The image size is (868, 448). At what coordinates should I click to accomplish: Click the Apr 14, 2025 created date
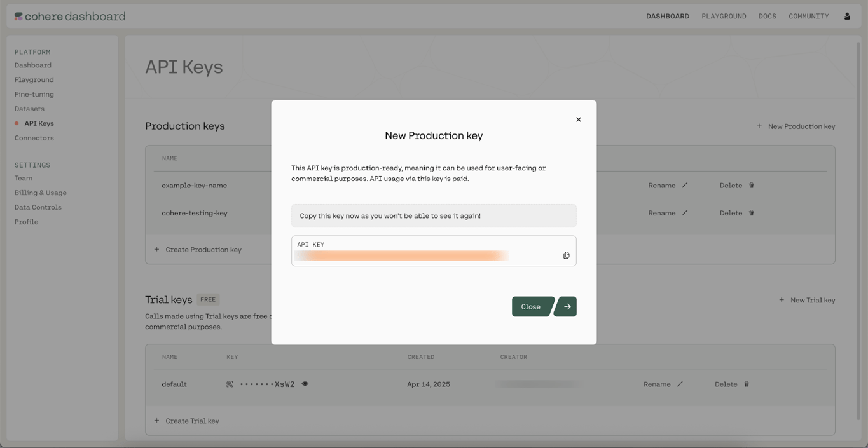[429, 384]
